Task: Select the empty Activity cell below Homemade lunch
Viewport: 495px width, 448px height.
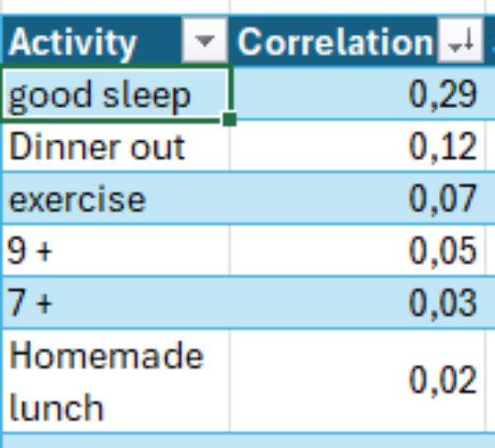Action: pyautogui.click(x=115, y=441)
